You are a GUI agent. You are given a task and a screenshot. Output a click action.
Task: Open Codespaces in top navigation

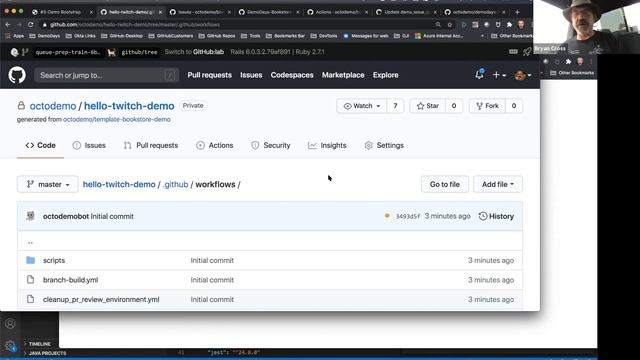(x=292, y=75)
